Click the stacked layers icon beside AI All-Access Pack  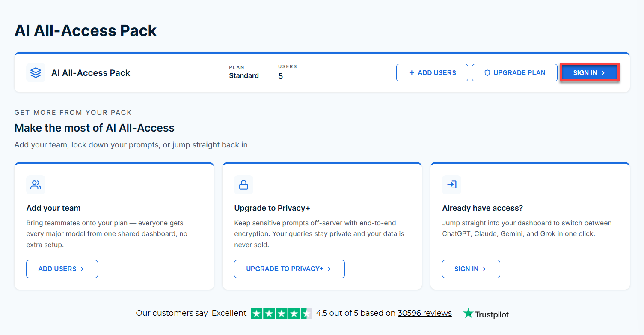pos(36,73)
